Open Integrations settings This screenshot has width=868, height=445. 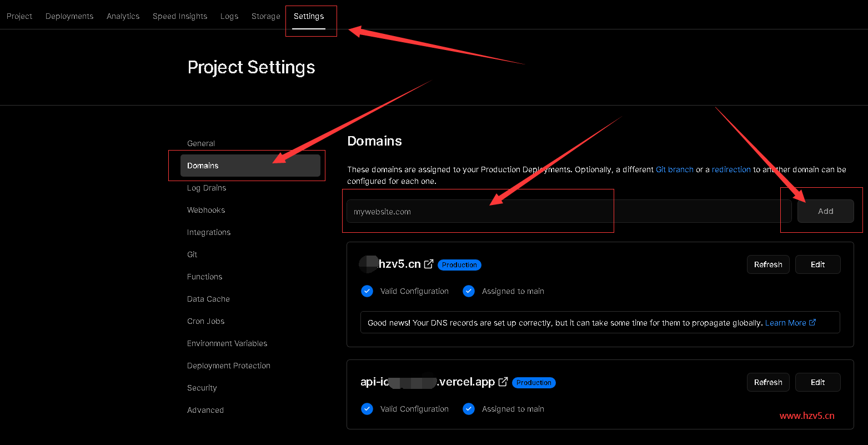209,232
